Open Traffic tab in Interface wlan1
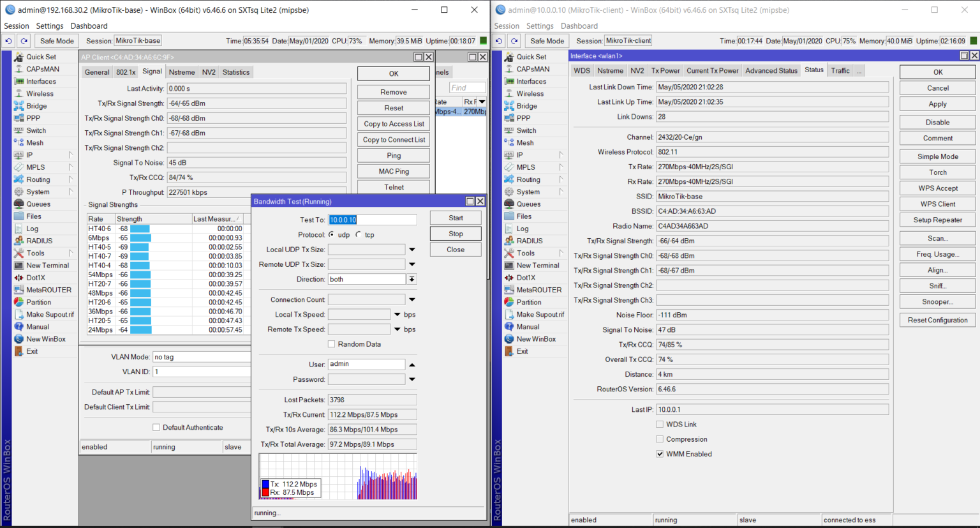This screenshot has height=528, width=980. (x=840, y=71)
